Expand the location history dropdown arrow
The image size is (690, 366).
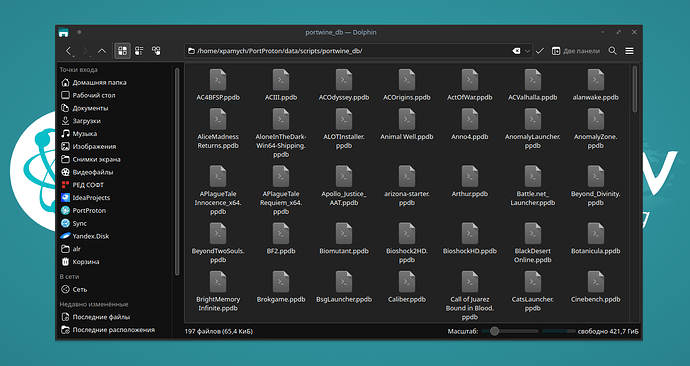click(x=527, y=51)
